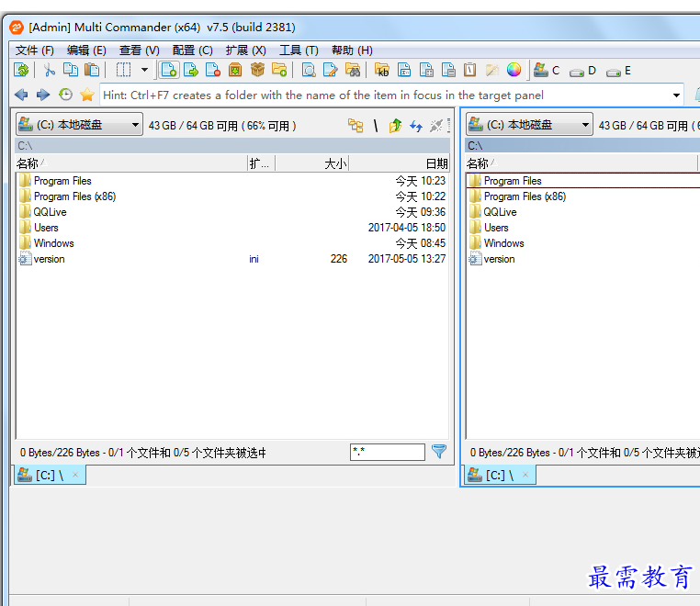
Task: Open left panel drive selector dropdown
Action: pyautogui.click(x=80, y=125)
